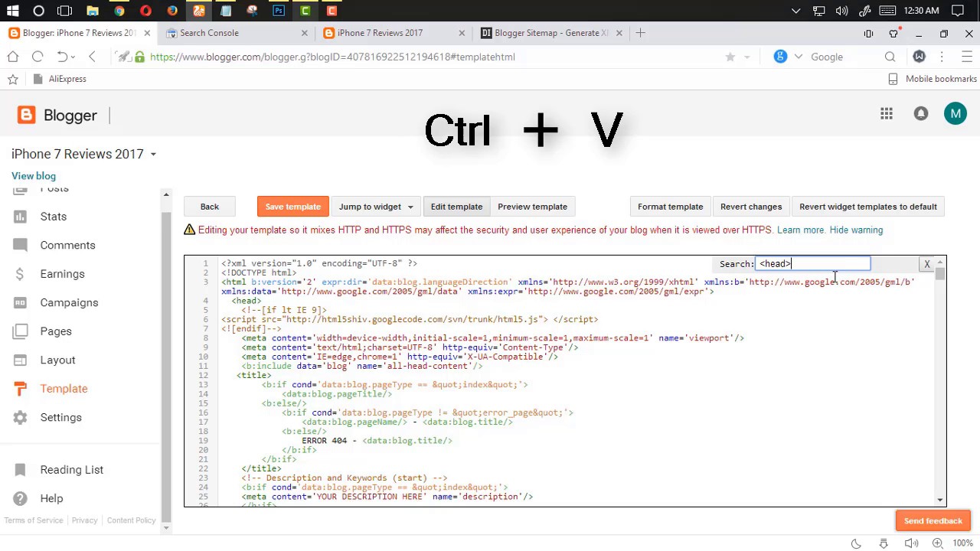980x551 pixels.
Task: Click Earnings sidebar icon
Action: click(x=21, y=274)
